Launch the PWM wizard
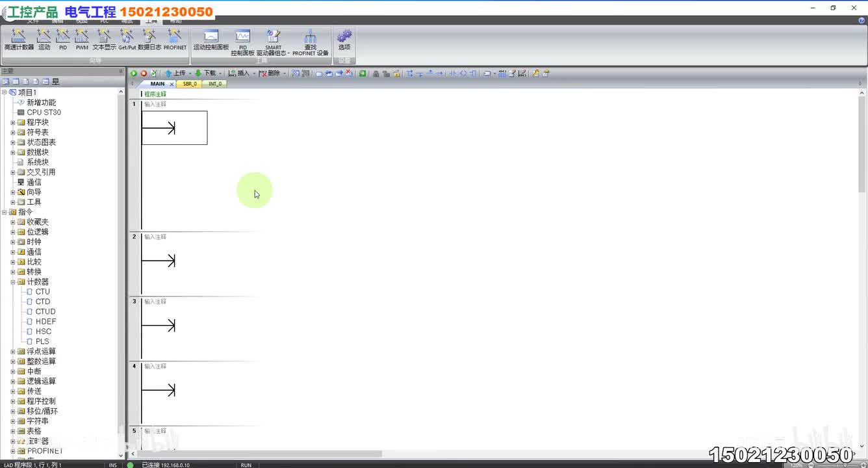The height and width of the screenshot is (468, 868). (x=82, y=40)
